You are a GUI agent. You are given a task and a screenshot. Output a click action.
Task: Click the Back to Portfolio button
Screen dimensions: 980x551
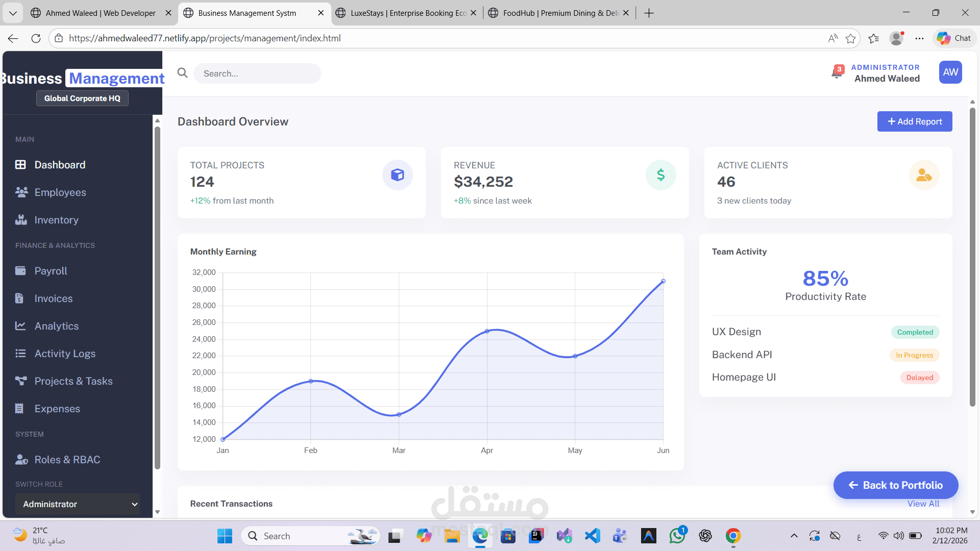coord(895,485)
